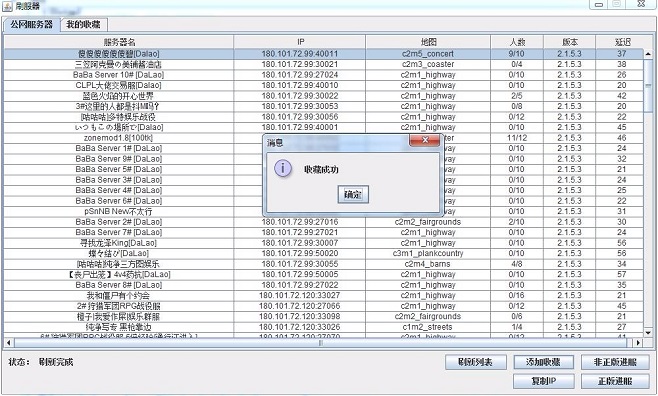Click the vertical scrollbar up arrow
The height and width of the screenshot is (396, 658).
tap(648, 54)
